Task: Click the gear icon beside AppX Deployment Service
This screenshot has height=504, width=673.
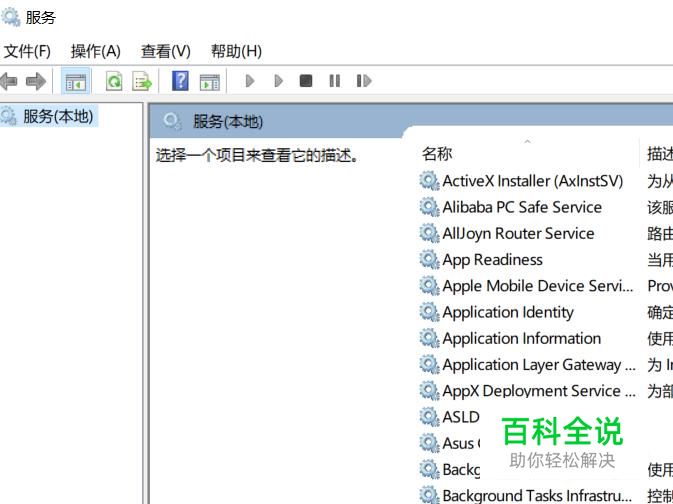Action: click(x=429, y=391)
